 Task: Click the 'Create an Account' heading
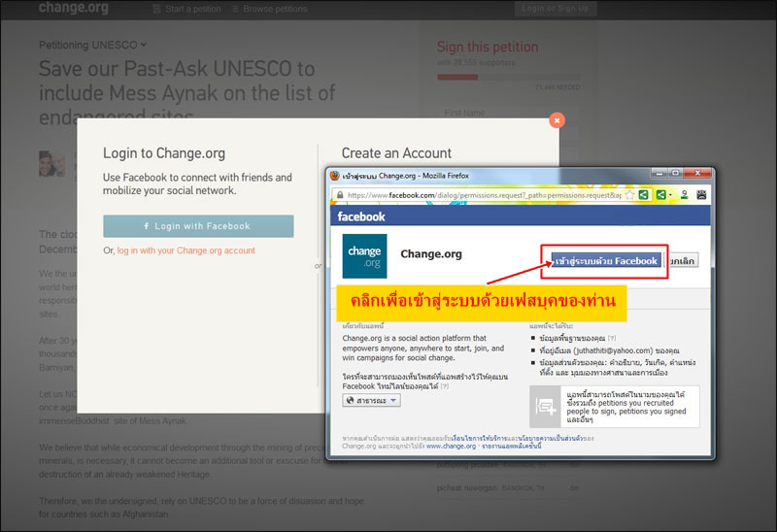point(396,153)
